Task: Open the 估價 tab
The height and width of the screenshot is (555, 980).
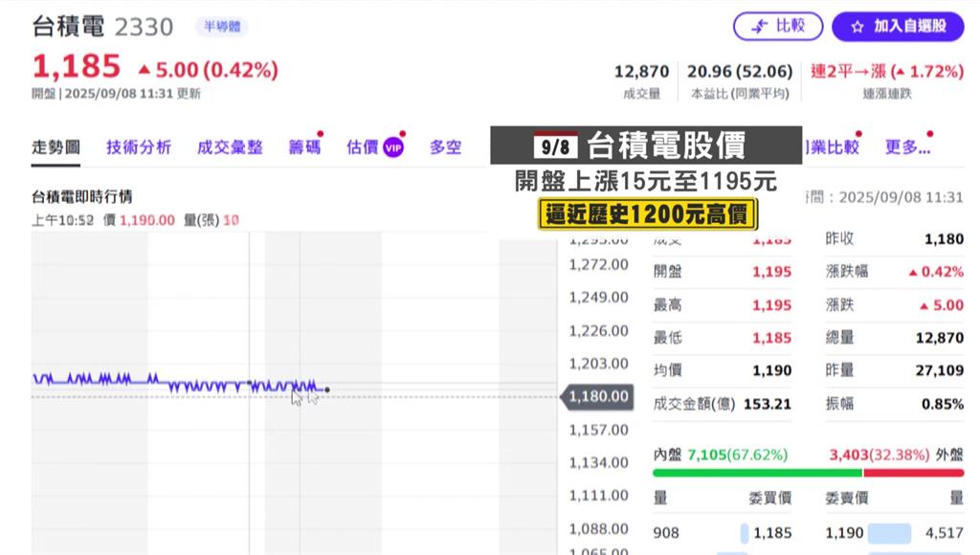Action: coord(363,147)
